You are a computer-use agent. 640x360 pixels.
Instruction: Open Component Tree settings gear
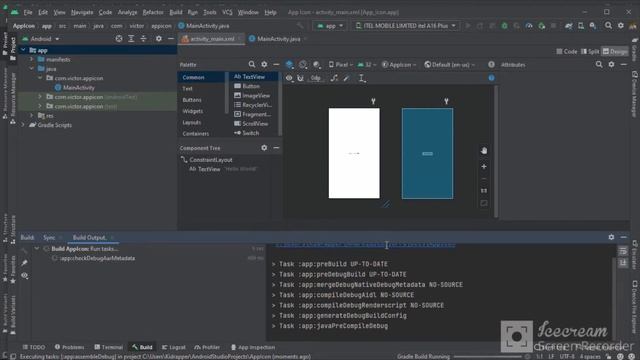[264, 148]
